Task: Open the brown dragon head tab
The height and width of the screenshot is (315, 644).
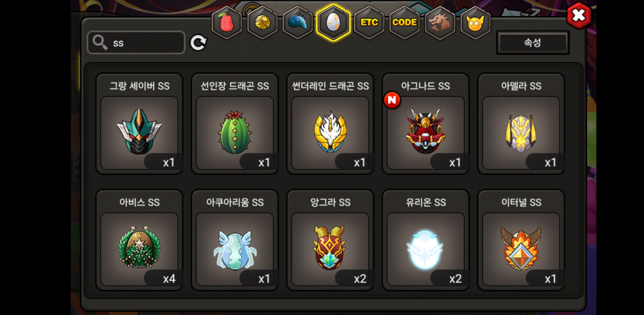Action: pyautogui.click(x=440, y=23)
